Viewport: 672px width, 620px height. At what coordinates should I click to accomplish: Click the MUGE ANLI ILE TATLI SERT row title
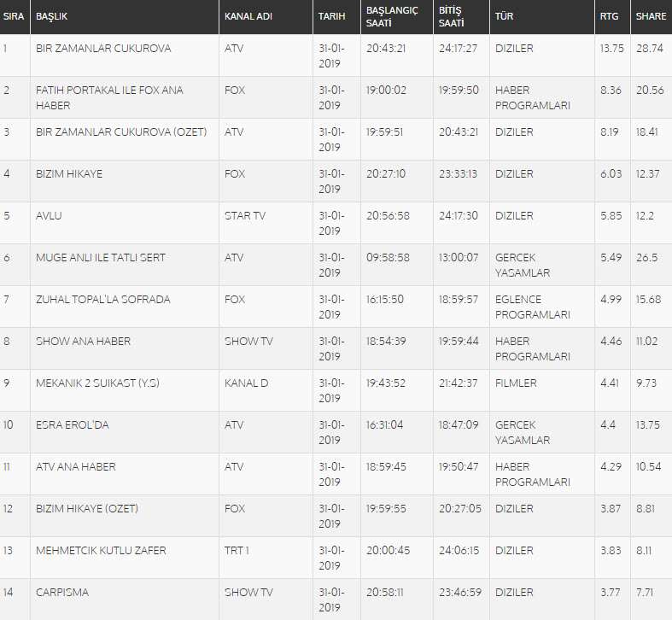[101, 258]
